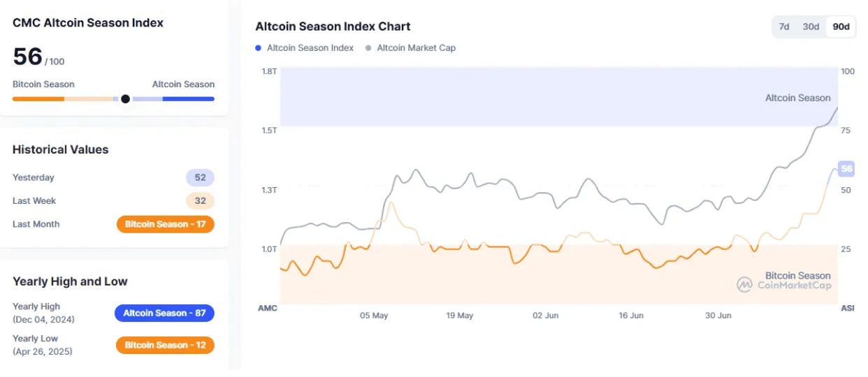This screenshot has width=868, height=377.
Task: Toggle the Altcoin Market Cap legend dot
Action: pyautogui.click(x=368, y=48)
